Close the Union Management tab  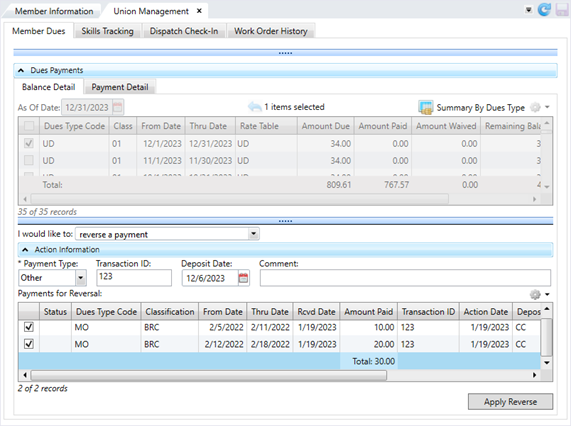click(199, 11)
